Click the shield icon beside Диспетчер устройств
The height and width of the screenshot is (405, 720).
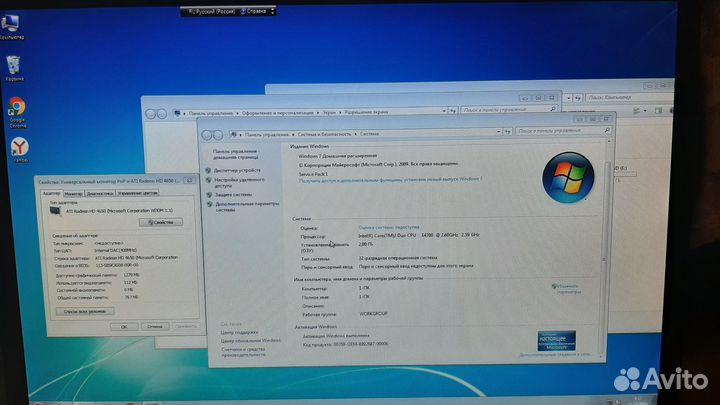click(x=208, y=170)
